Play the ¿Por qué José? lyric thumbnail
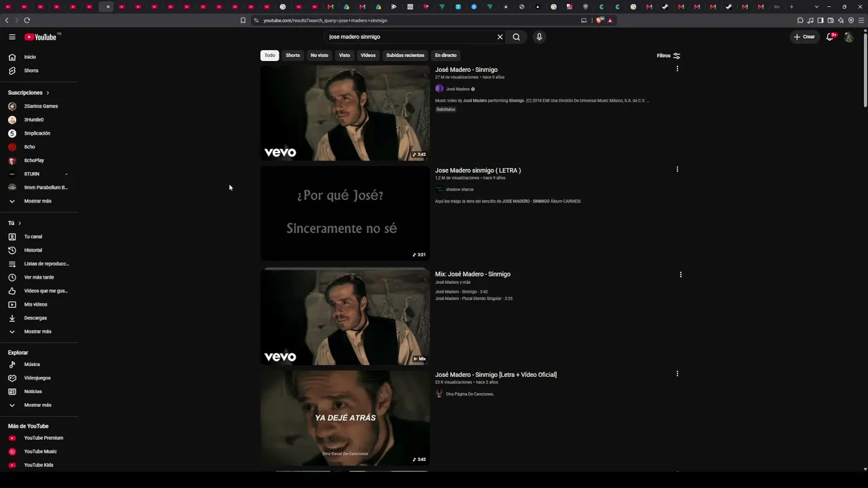 click(x=345, y=213)
